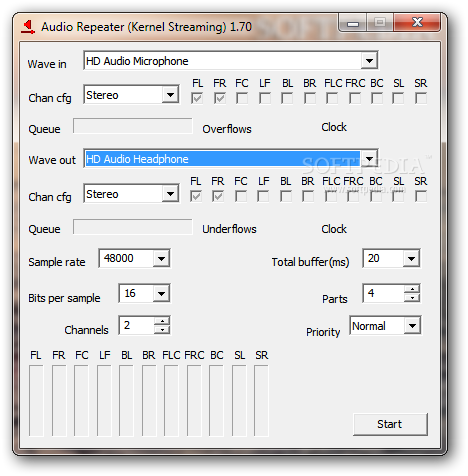Viewport: 468px width, 476px height.
Task: Toggle Wave out FR channel checkbox
Action: (218, 196)
